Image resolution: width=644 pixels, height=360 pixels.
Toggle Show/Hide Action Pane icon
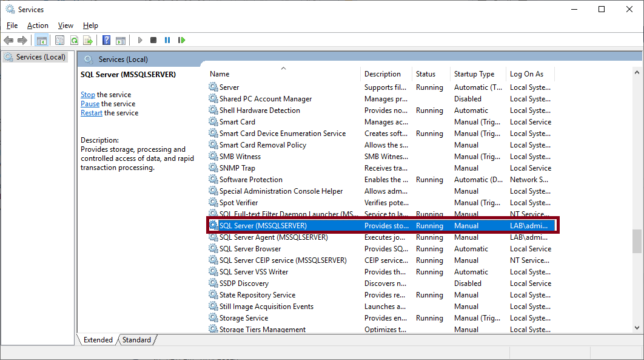121,40
